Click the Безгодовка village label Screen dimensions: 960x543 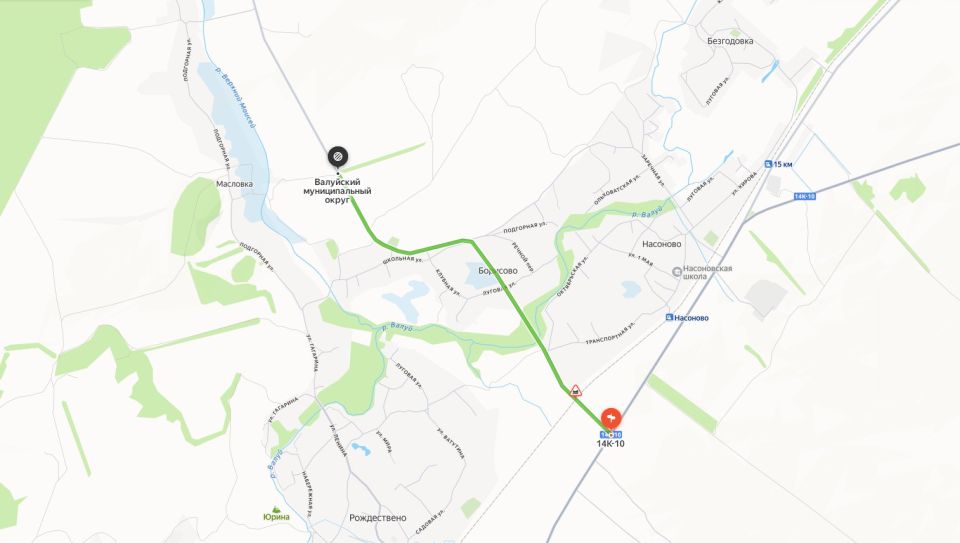pyautogui.click(x=730, y=41)
